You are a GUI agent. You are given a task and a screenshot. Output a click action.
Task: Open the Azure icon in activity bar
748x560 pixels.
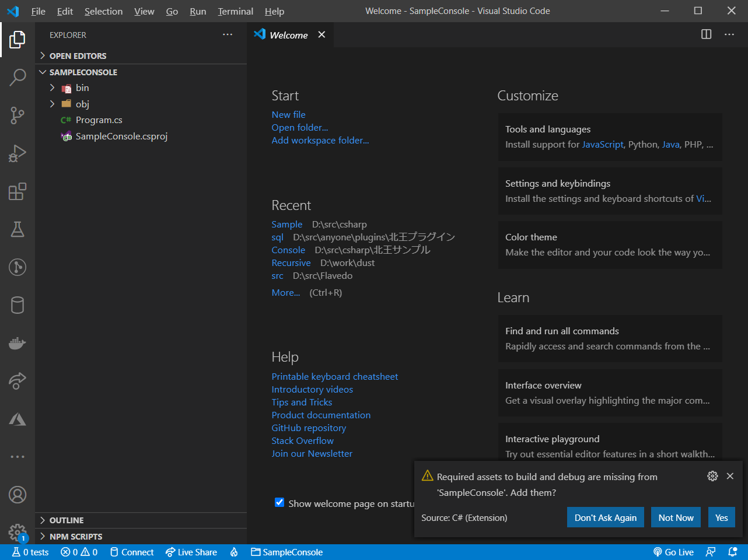(x=18, y=419)
